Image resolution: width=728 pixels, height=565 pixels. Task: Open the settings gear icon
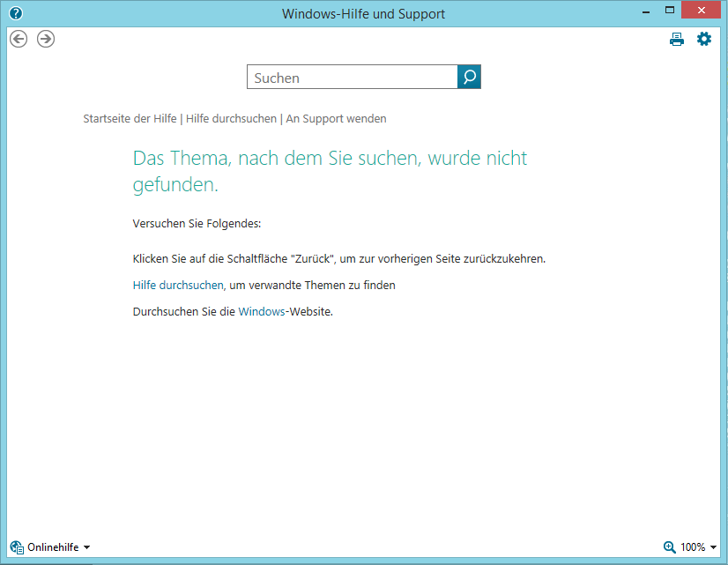(703, 39)
